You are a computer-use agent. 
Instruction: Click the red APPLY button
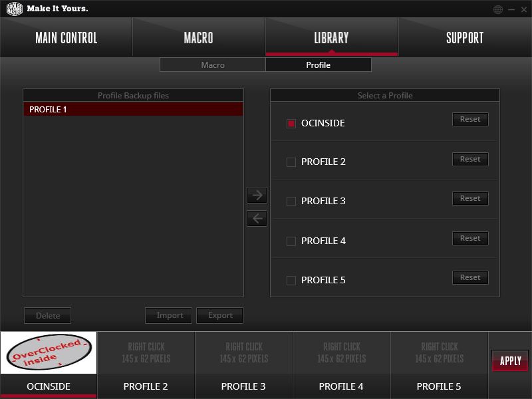[510, 360]
